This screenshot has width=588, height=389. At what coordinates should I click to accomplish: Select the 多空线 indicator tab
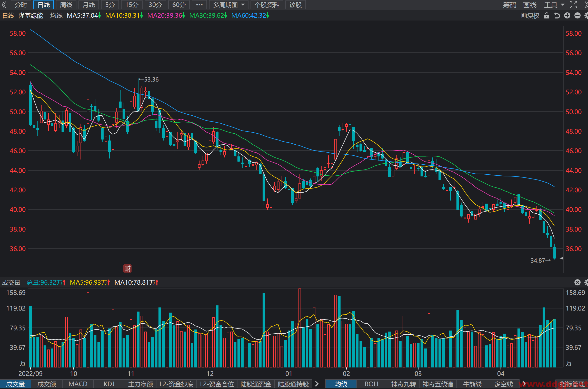[504, 384]
